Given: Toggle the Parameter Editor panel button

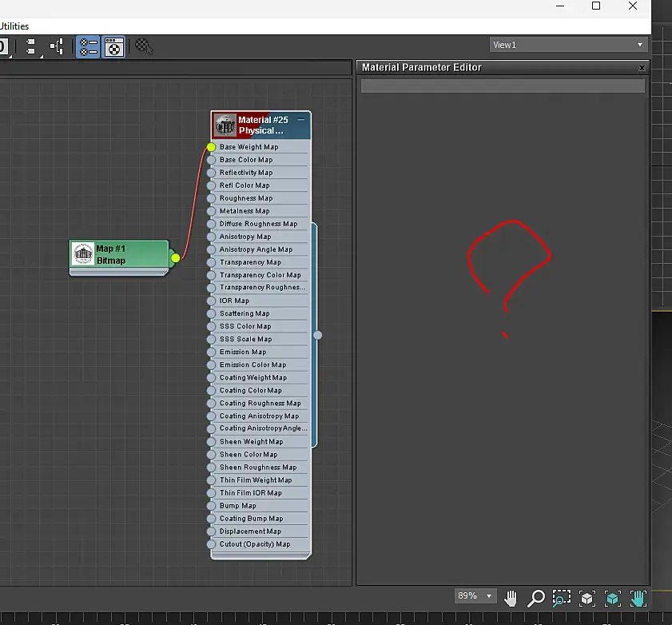Looking at the screenshot, I should tap(114, 47).
